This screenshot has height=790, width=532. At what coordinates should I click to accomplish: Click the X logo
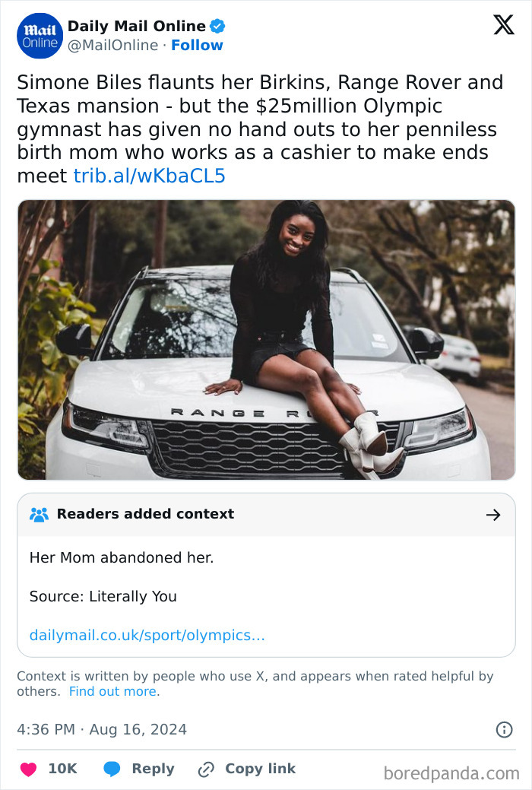(503, 25)
